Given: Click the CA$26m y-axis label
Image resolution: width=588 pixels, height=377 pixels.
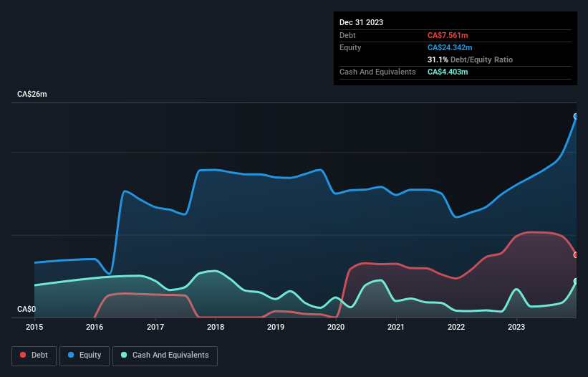Looking at the screenshot, I should 32,94.
